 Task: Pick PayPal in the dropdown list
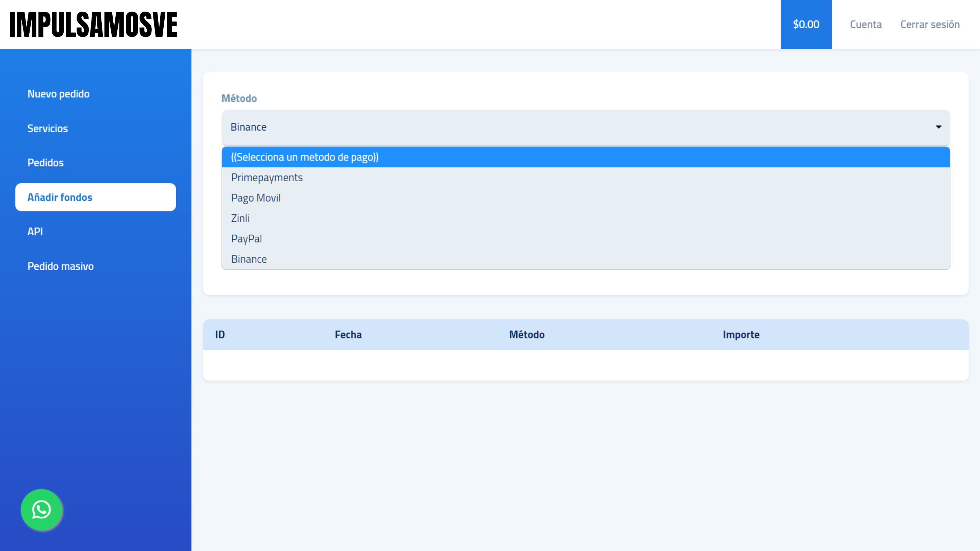pyautogui.click(x=246, y=239)
